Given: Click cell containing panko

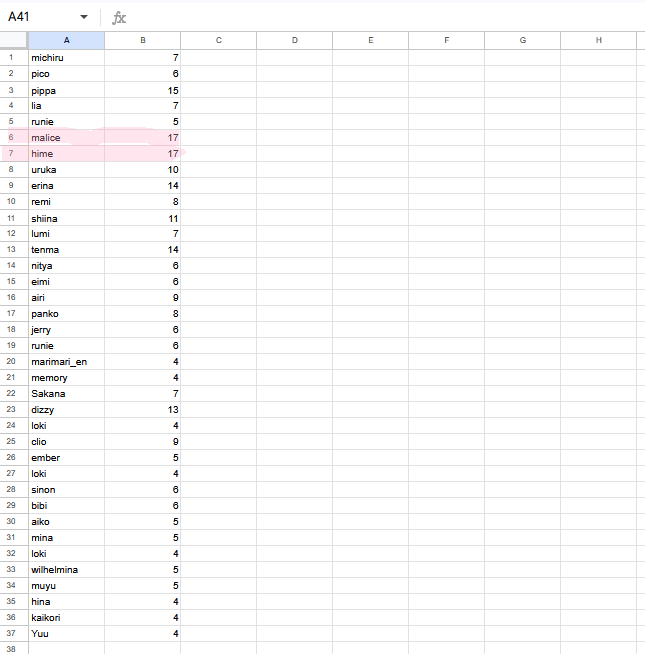Looking at the screenshot, I should click(66, 314).
